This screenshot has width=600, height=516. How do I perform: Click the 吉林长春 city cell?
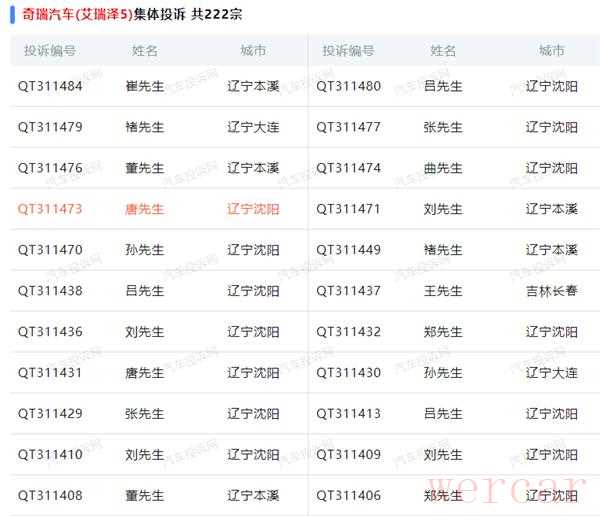[551, 291]
